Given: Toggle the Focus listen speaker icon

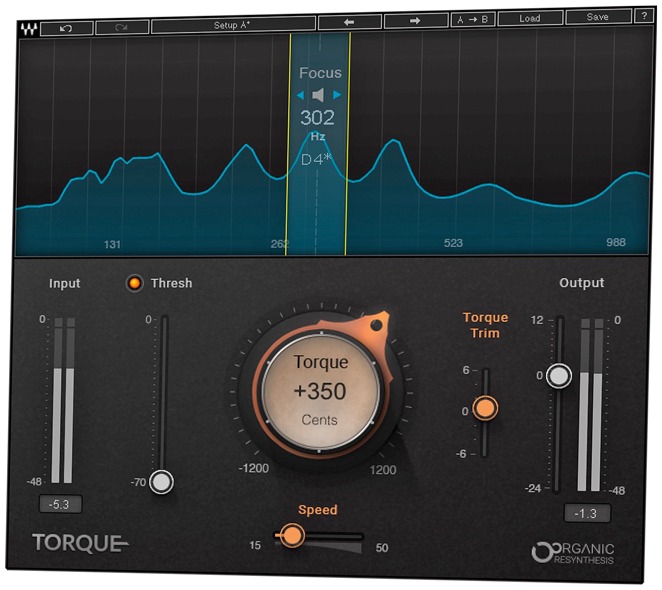Looking at the screenshot, I should click(318, 95).
